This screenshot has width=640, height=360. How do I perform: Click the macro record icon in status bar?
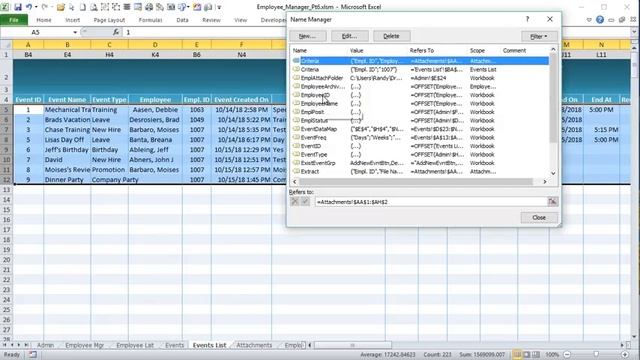pos(33,355)
